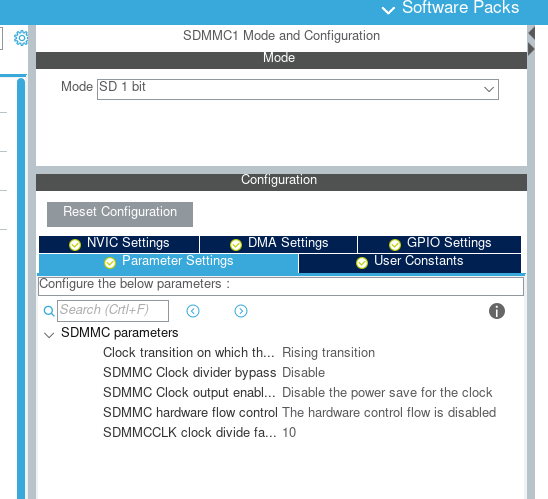
Task: Click the SDMMC parameters group label
Action: [x=120, y=332]
